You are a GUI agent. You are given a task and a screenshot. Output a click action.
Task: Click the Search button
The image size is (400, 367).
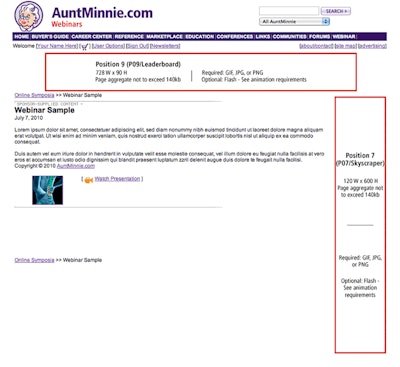(336, 11)
